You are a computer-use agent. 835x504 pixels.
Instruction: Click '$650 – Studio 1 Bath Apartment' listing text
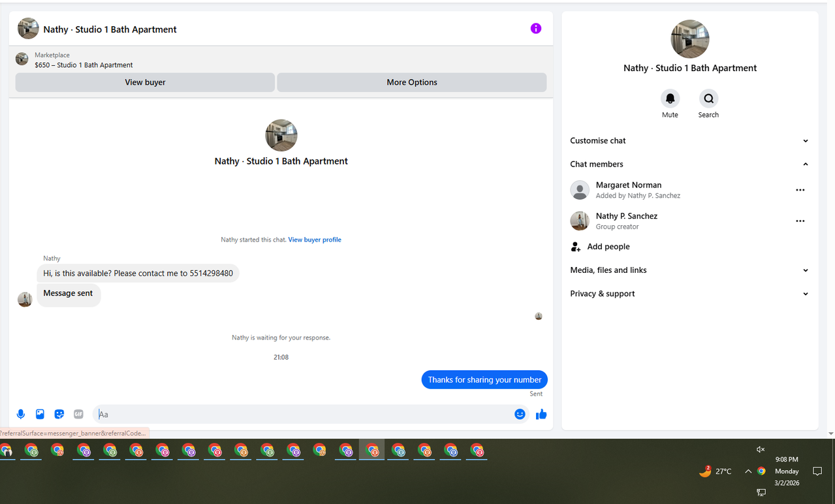[x=84, y=65]
